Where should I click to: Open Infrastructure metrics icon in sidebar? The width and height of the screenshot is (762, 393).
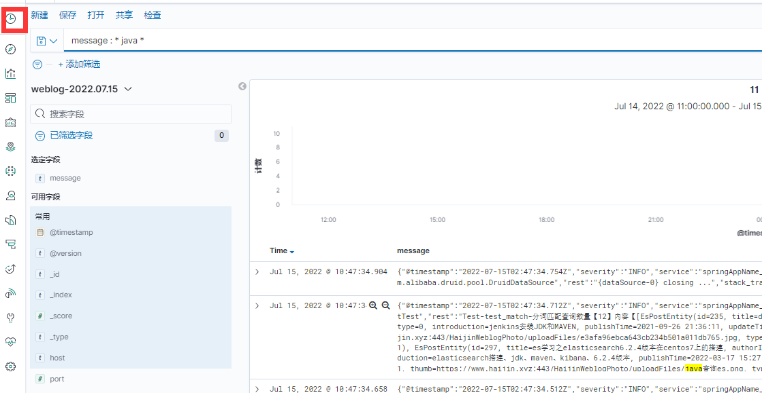(x=11, y=195)
